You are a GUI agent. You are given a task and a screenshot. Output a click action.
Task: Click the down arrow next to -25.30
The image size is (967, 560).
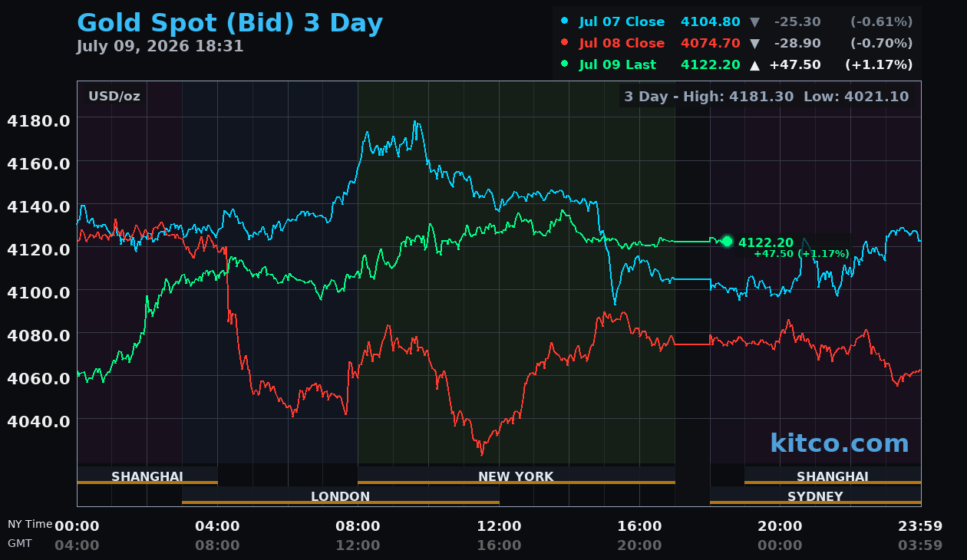coord(754,22)
